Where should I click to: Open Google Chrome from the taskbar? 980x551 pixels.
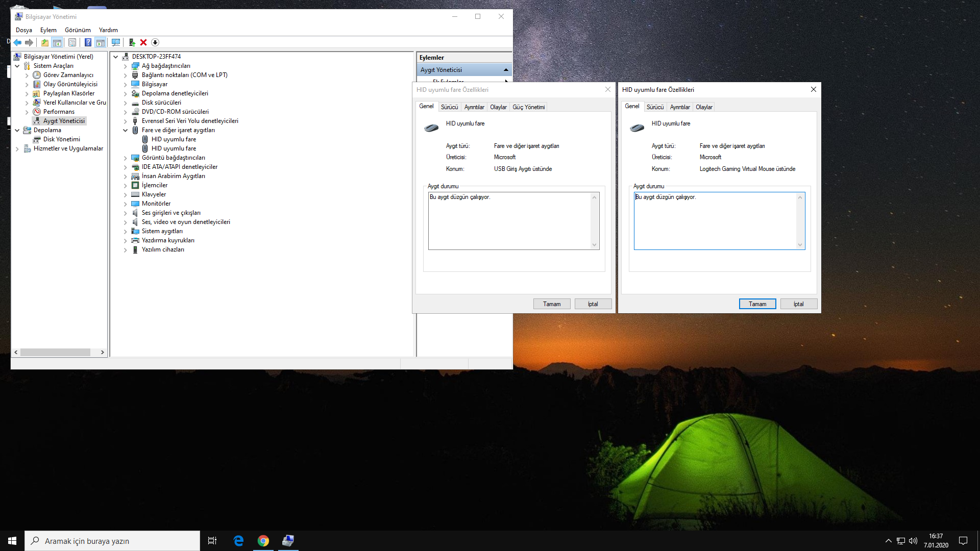tap(263, 541)
